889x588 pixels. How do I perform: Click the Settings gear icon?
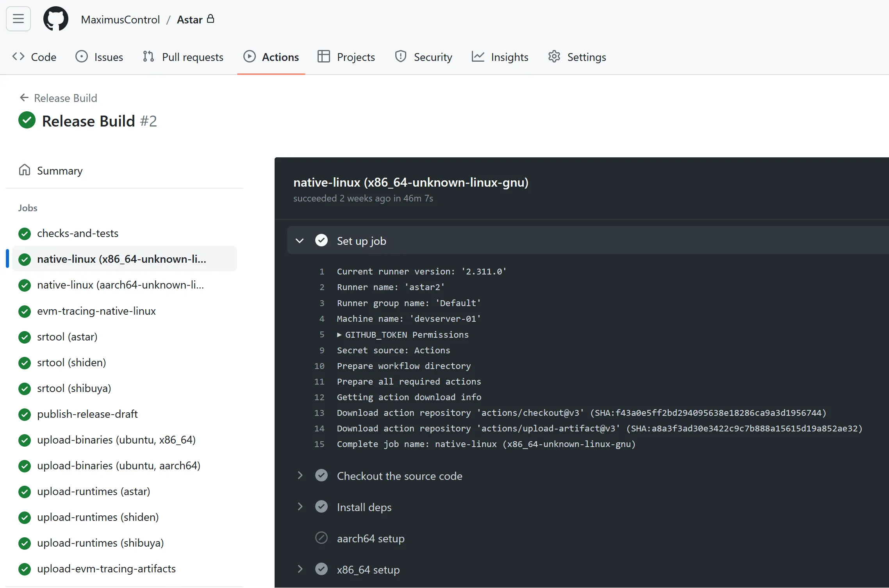point(554,57)
